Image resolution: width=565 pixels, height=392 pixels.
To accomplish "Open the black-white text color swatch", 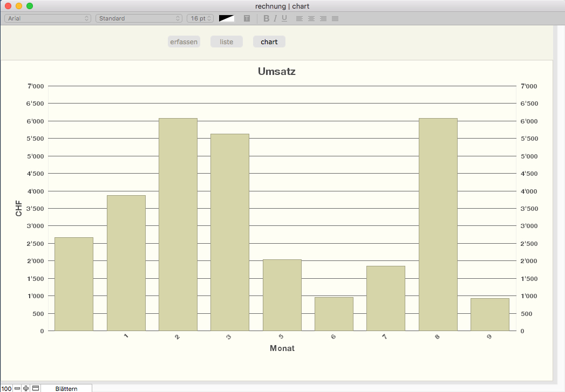I will (227, 18).
